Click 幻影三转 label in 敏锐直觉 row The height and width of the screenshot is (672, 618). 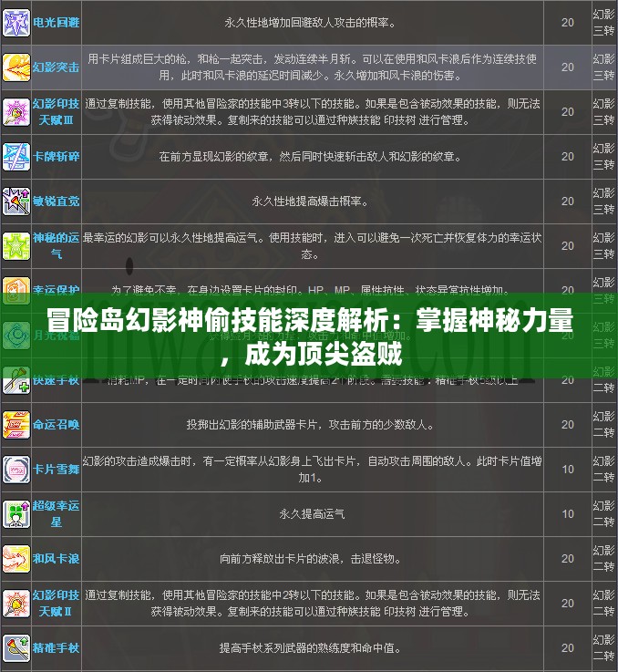point(603,201)
